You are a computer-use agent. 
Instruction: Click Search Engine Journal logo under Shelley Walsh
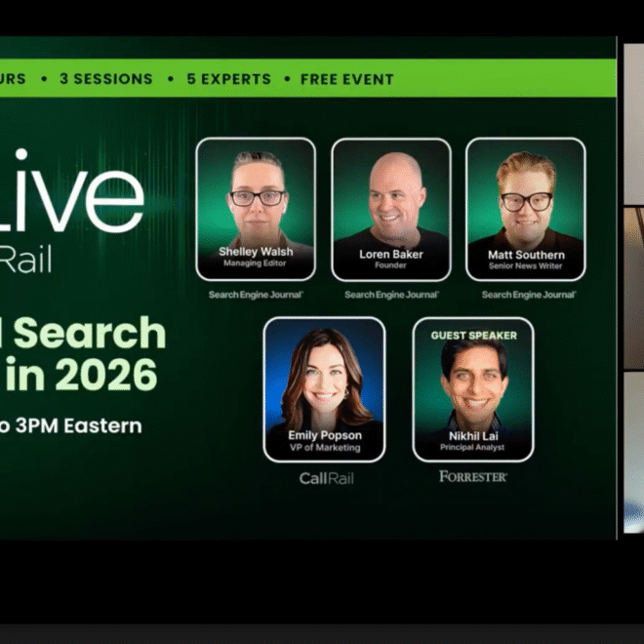point(256,295)
